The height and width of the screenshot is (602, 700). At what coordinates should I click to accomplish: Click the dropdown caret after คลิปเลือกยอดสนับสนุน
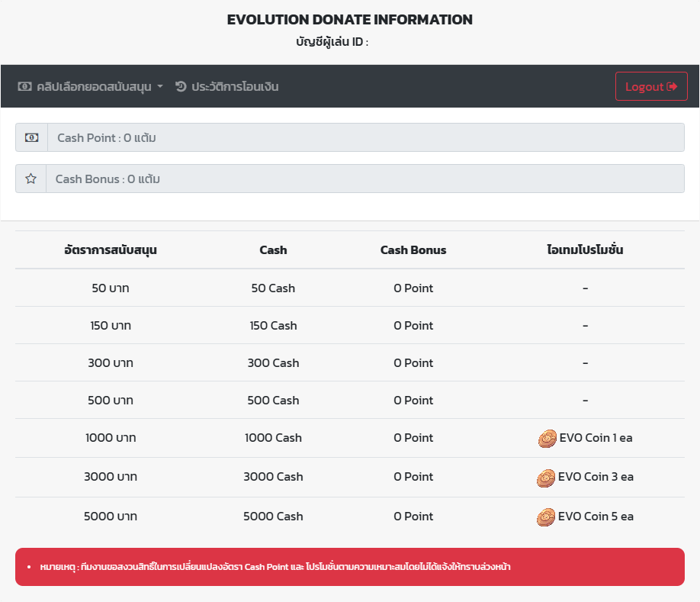(x=160, y=87)
